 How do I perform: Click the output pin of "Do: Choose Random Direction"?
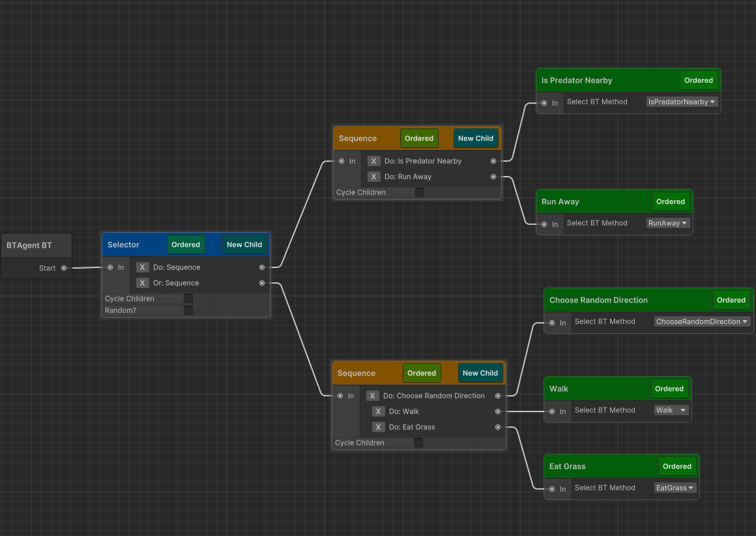click(x=497, y=395)
